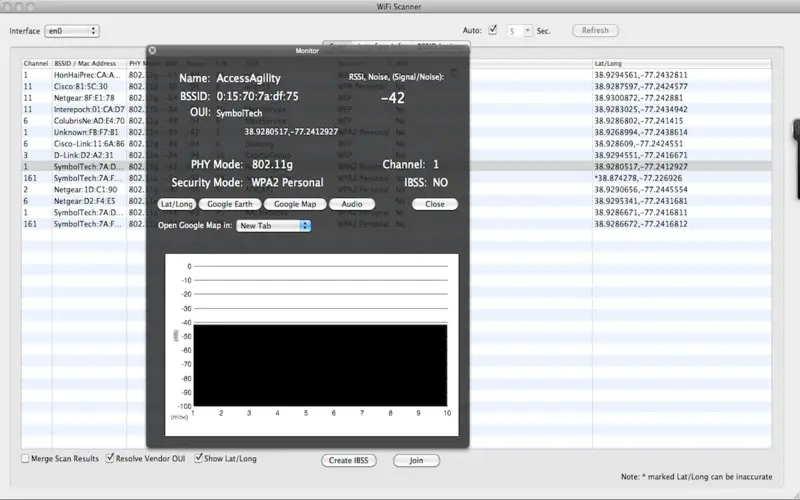Close the Monitor panel with its X icon
The width and height of the screenshot is (800, 500).
[152, 50]
